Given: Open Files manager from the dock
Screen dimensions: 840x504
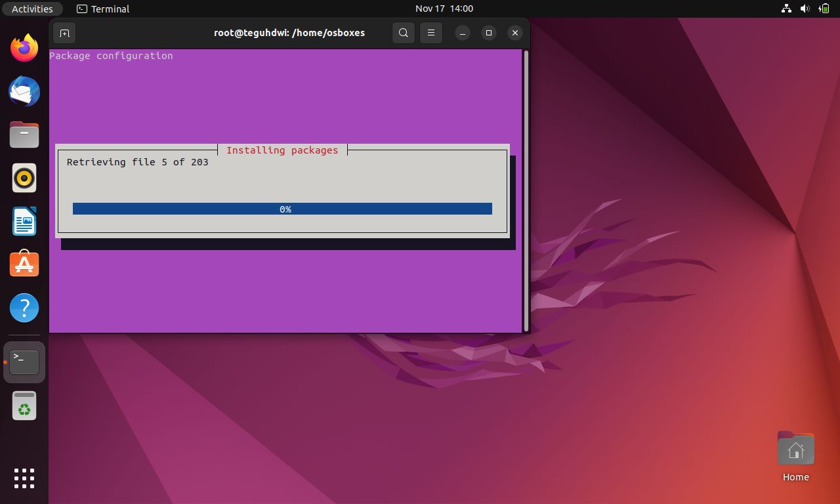Looking at the screenshot, I should (x=24, y=135).
